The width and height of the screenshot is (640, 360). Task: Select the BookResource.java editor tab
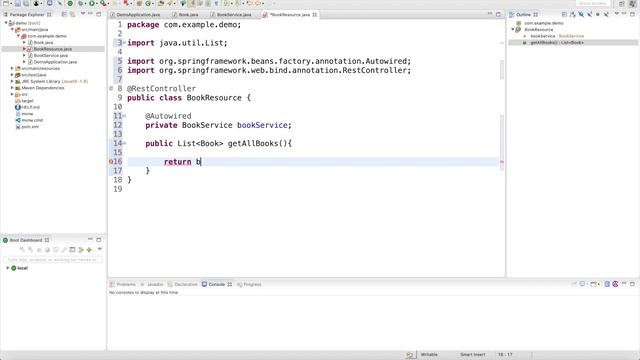[x=290, y=15]
